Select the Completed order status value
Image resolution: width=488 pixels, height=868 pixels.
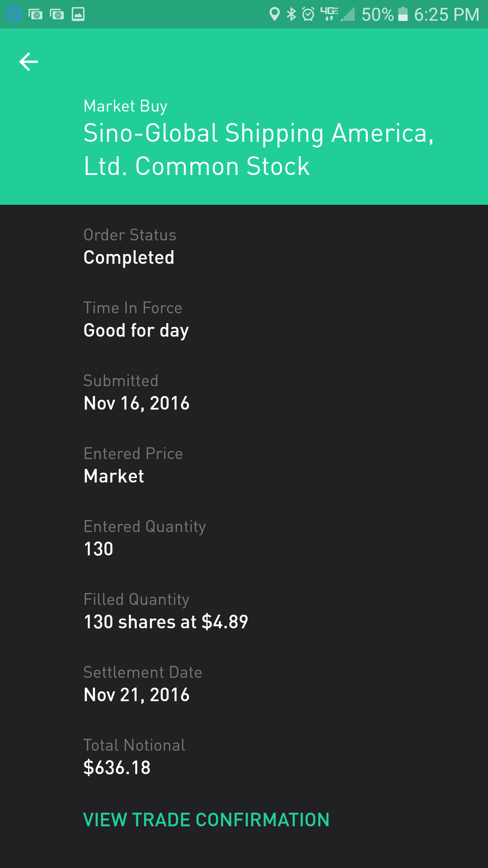point(129,257)
